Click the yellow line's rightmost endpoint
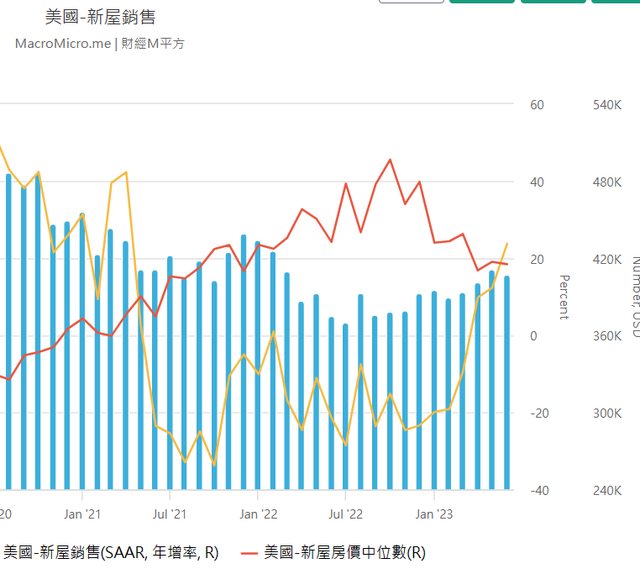Image resolution: width=640 pixels, height=569 pixels. click(507, 243)
